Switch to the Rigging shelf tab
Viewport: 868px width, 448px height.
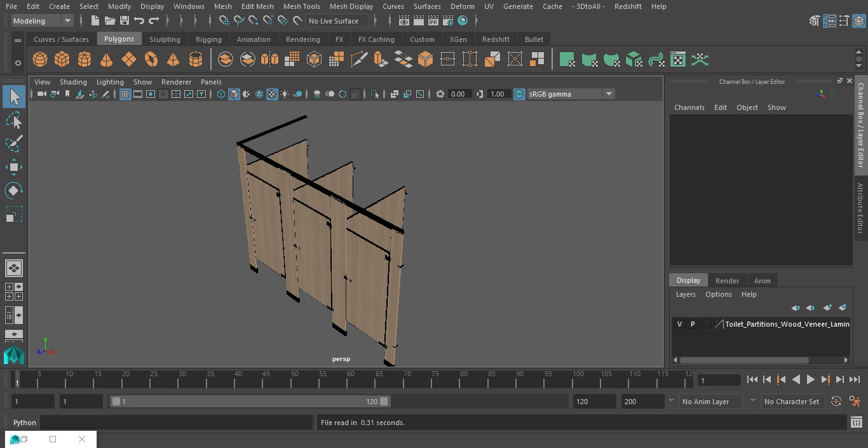[208, 39]
